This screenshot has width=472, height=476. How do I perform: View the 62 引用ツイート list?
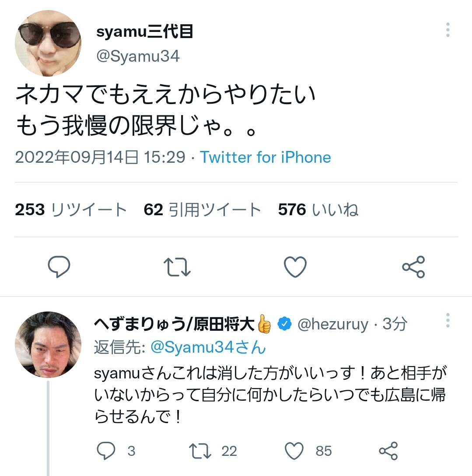[202, 210]
